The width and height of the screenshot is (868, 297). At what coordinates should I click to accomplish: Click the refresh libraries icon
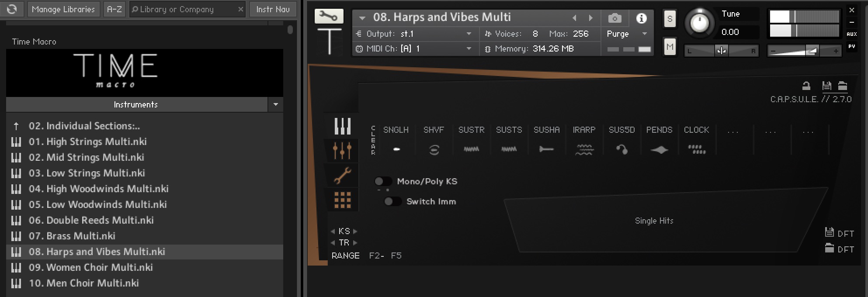[x=12, y=9]
